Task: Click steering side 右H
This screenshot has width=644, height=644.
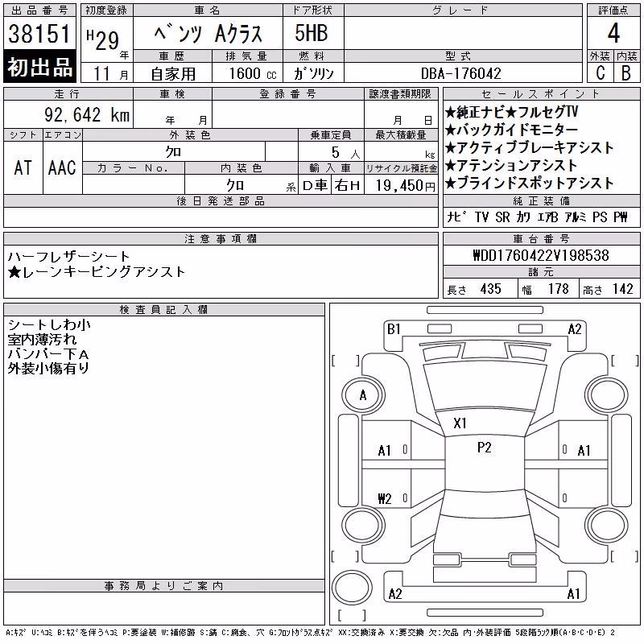Action: (x=347, y=186)
